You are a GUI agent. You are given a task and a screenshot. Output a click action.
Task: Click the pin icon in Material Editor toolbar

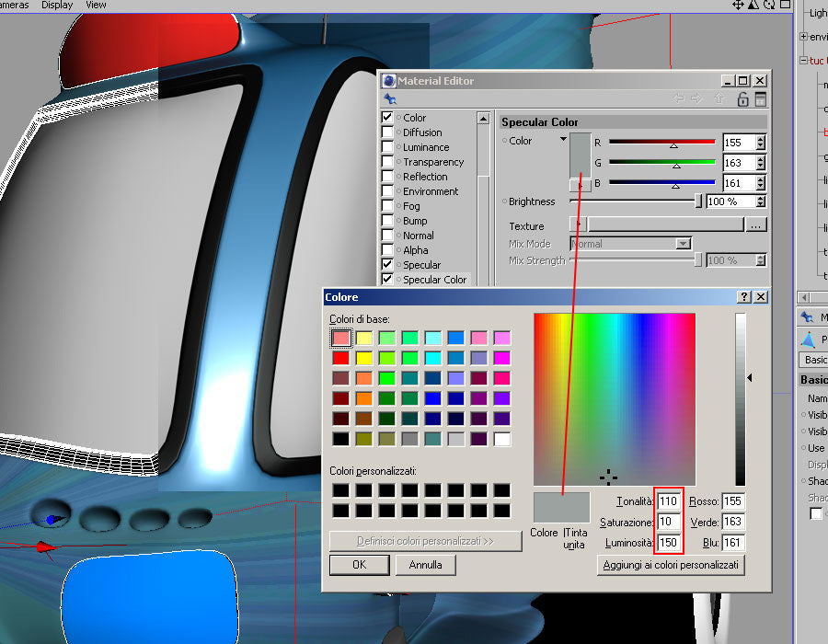click(x=390, y=99)
